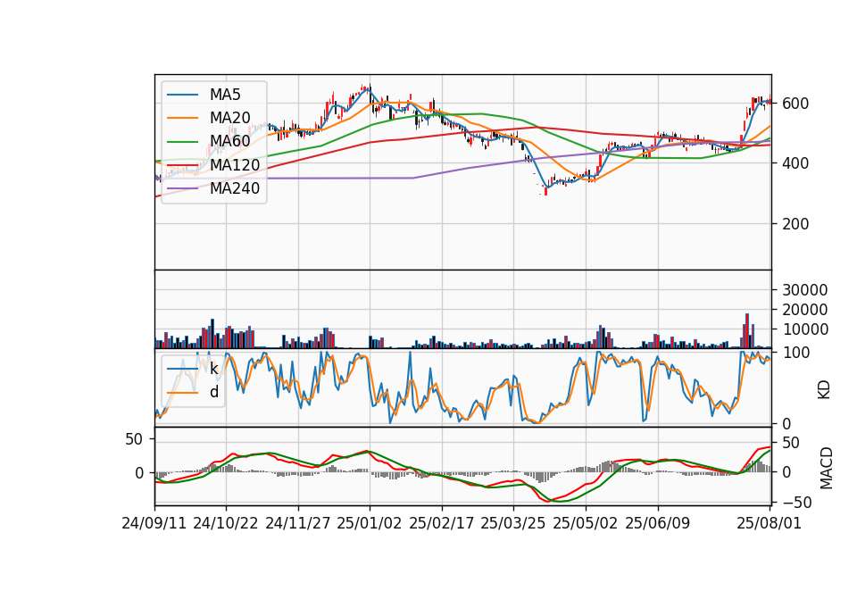Click the 10000 volume axis label
This screenshot has height=616, width=857.
[x=805, y=329]
